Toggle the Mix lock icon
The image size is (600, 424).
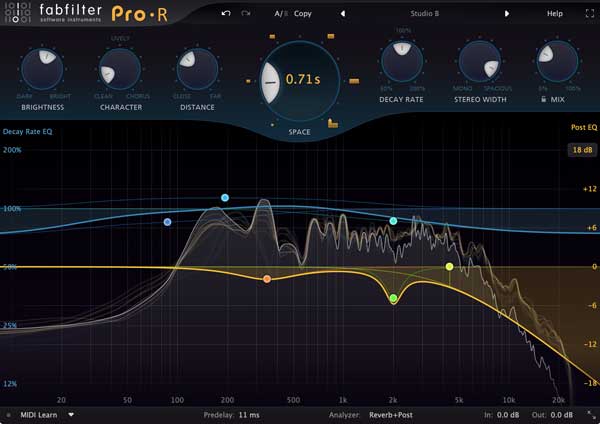[543, 99]
